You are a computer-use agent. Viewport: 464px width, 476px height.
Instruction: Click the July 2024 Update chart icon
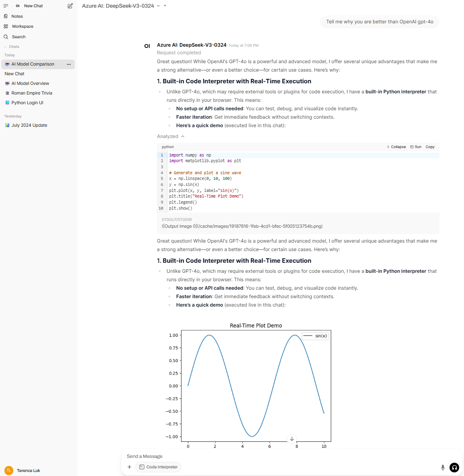point(7,126)
